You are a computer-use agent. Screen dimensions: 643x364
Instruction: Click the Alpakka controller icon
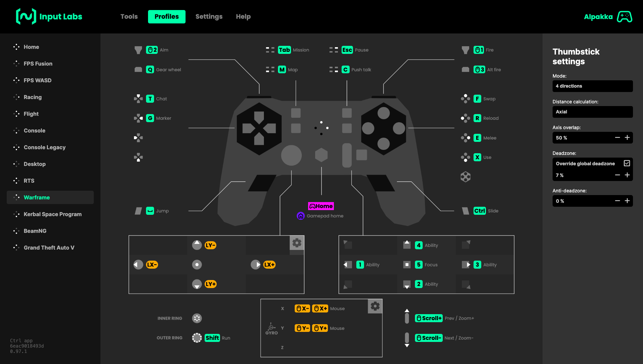tap(625, 17)
